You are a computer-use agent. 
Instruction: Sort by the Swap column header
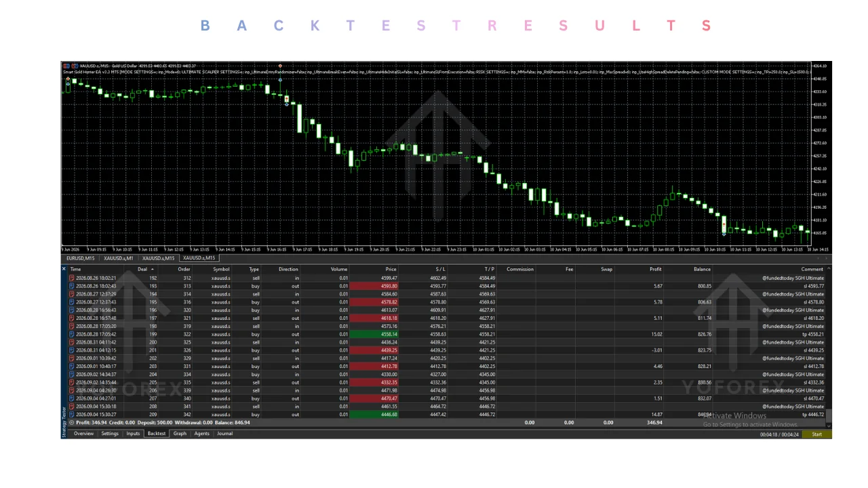click(x=606, y=269)
